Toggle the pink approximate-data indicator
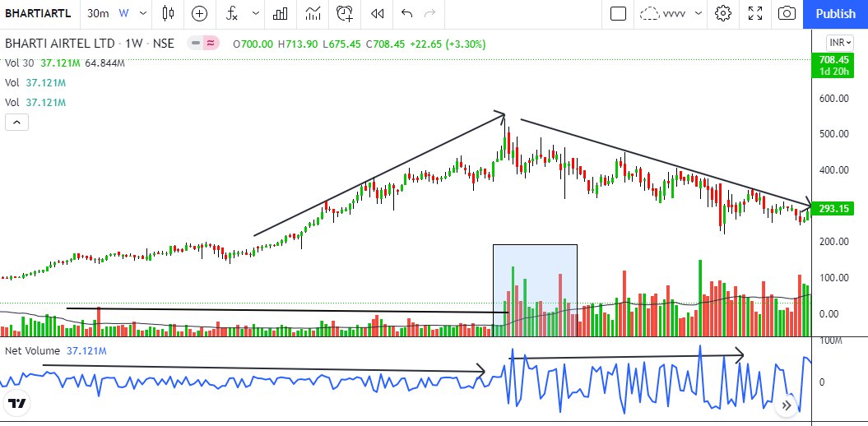 [211, 43]
